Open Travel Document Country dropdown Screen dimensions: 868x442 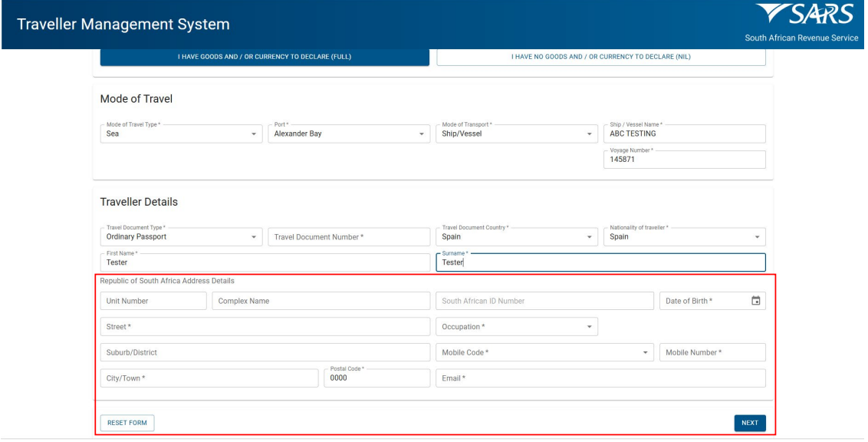click(516, 237)
